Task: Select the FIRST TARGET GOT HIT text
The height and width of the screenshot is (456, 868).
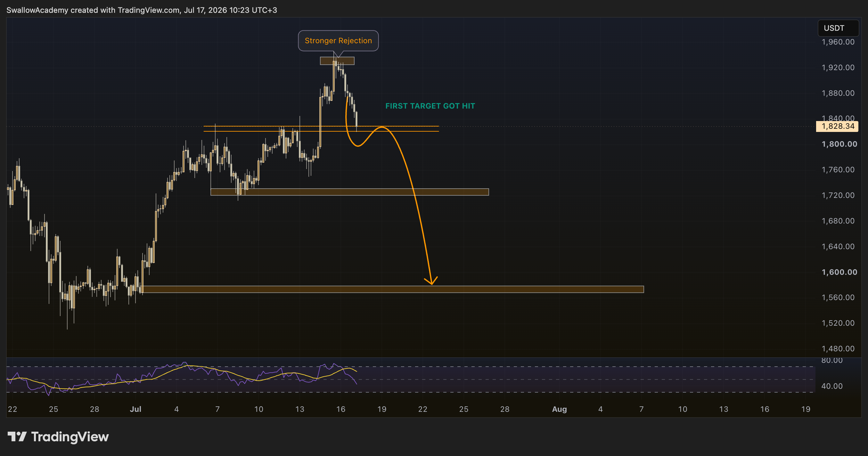Action: coord(430,106)
